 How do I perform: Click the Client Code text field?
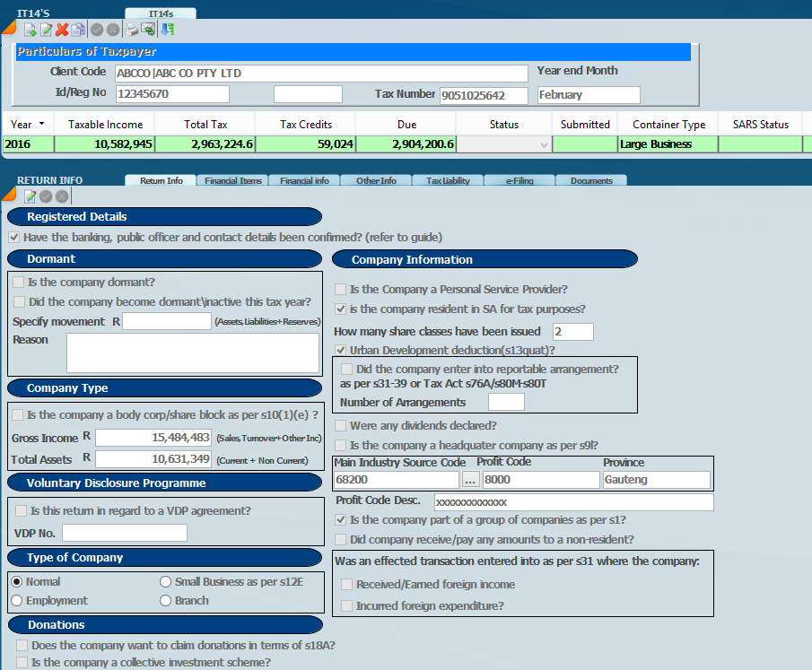320,74
